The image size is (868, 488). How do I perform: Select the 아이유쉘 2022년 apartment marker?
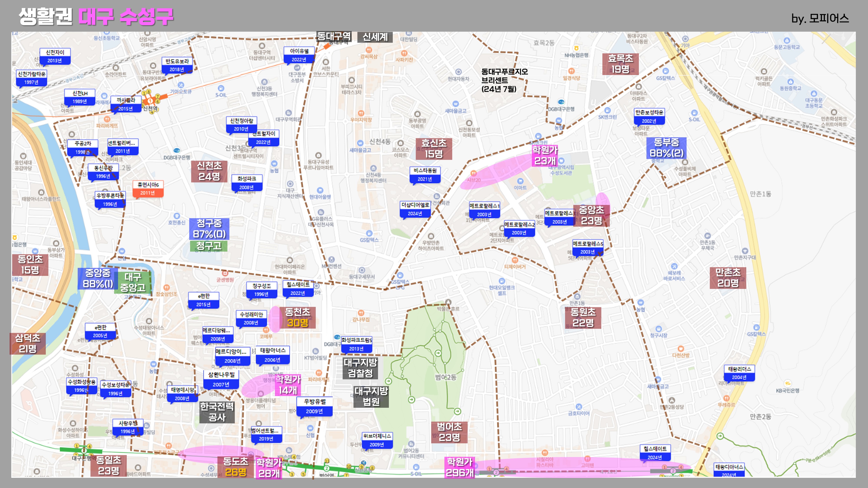point(299,55)
